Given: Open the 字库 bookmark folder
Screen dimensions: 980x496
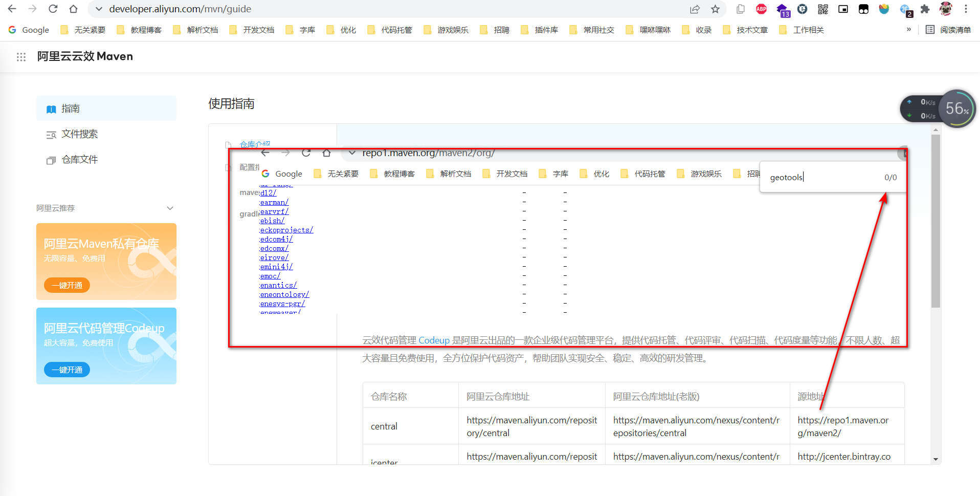Looking at the screenshot, I should click(300, 30).
